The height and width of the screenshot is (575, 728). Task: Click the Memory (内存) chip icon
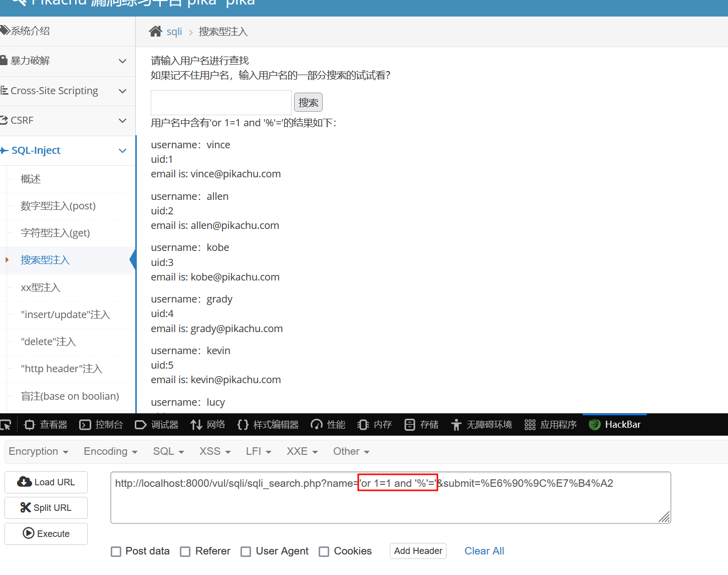click(363, 425)
